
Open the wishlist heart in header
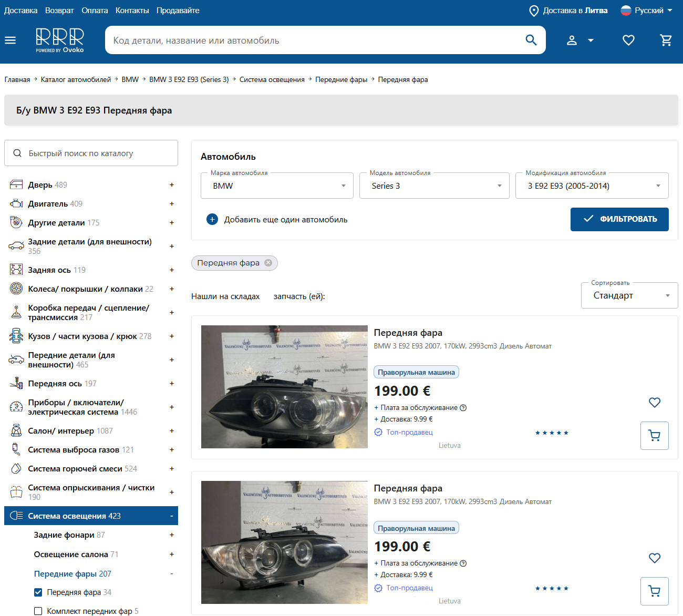coord(628,40)
